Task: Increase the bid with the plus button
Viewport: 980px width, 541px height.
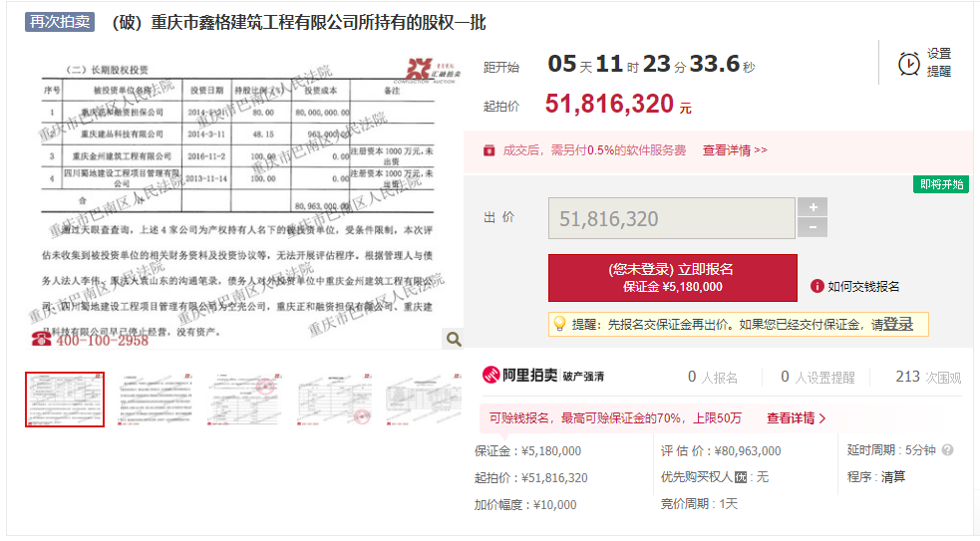Action: click(813, 207)
